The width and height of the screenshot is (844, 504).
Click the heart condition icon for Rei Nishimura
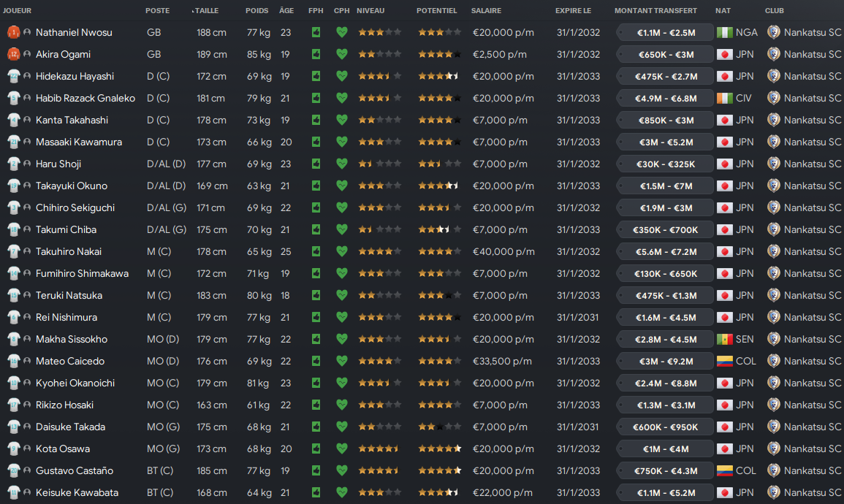[342, 317]
